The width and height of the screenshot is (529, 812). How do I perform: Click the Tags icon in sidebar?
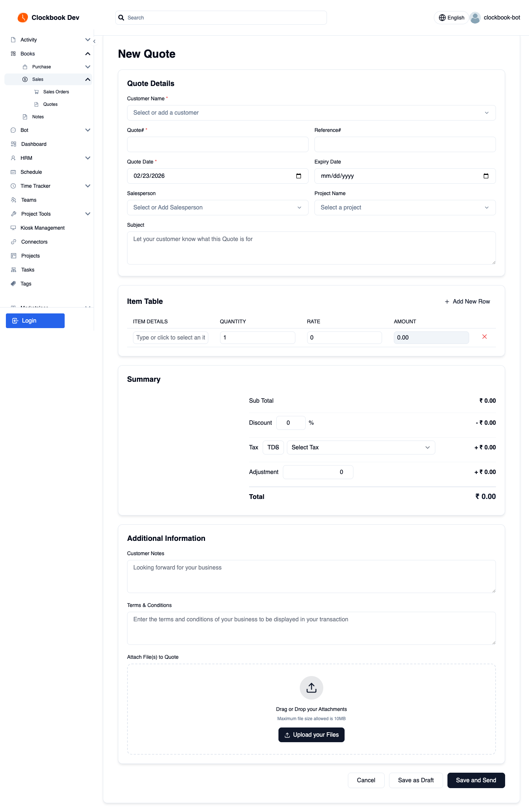pyautogui.click(x=13, y=284)
